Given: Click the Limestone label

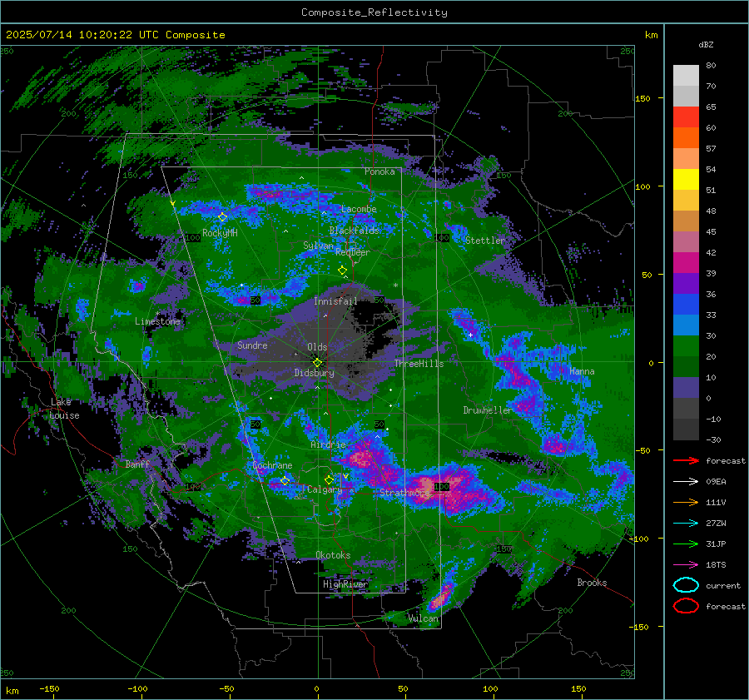Looking at the screenshot, I should 157,321.
